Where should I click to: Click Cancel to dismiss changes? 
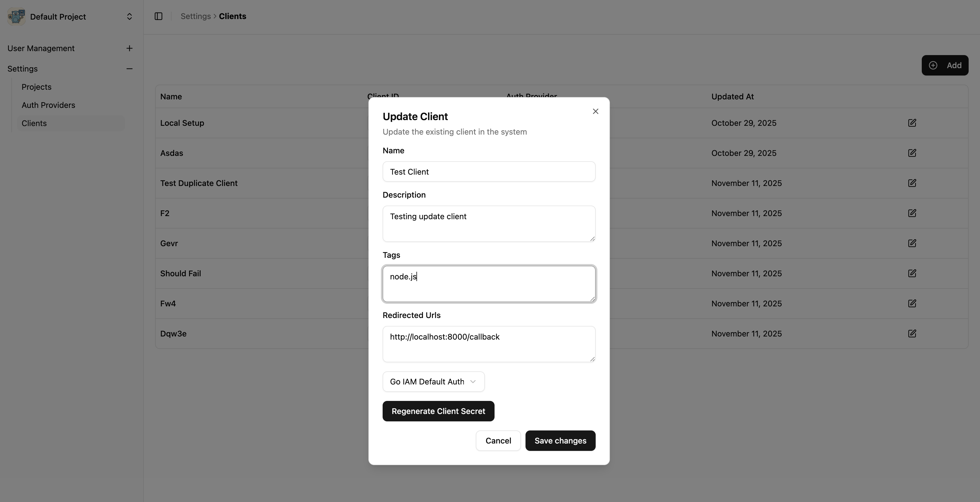pos(498,440)
